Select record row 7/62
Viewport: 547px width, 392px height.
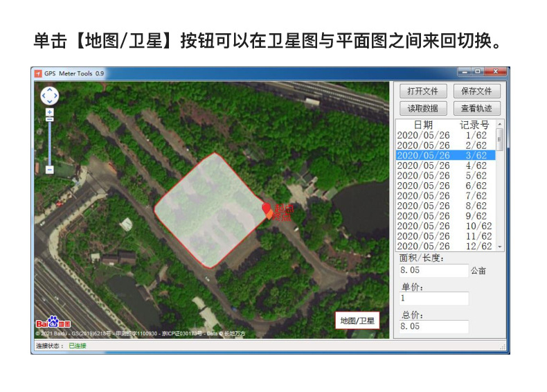click(445, 195)
